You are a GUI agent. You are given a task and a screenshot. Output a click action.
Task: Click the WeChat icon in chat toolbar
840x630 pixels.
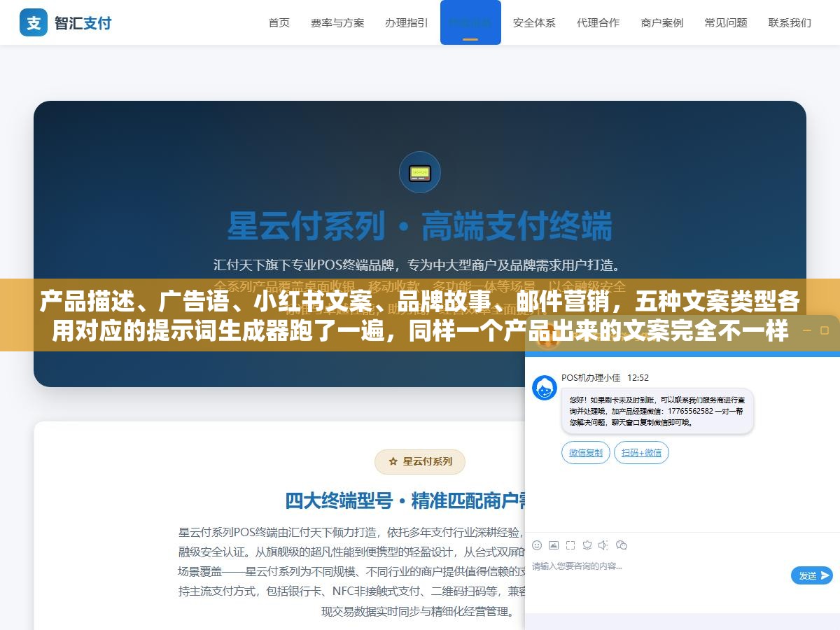point(622,545)
